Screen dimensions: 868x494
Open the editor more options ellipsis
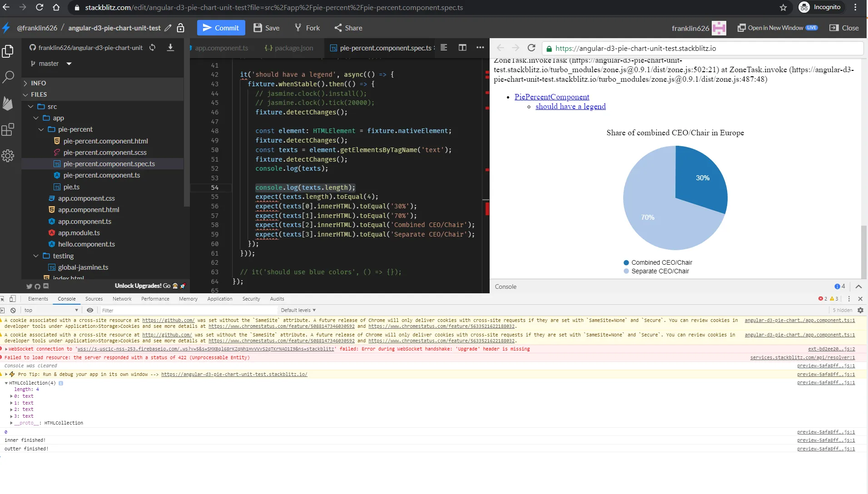[480, 48]
